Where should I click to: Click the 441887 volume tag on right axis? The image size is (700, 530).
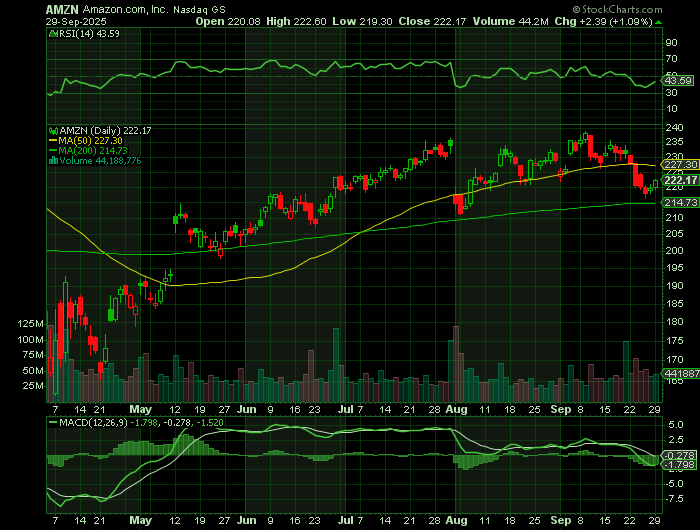point(681,373)
